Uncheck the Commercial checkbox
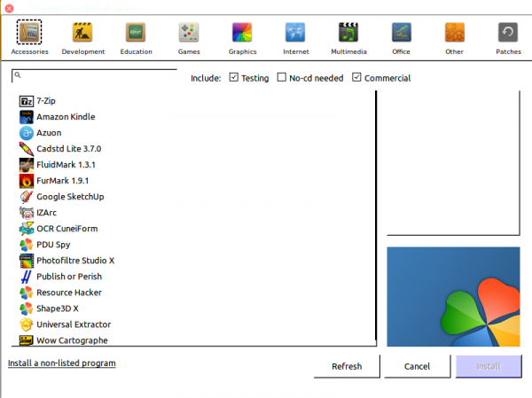This screenshot has height=398, width=532. pos(356,77)
